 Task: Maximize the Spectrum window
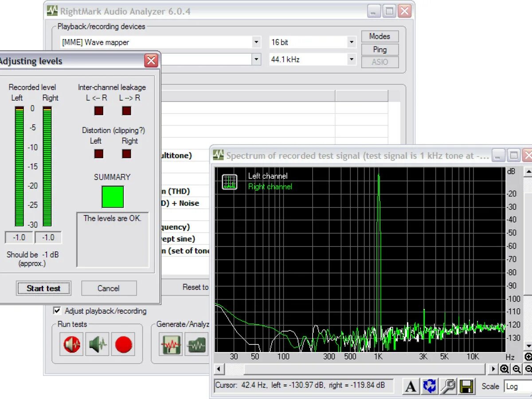pyautogui.click(x=513, y=155)
